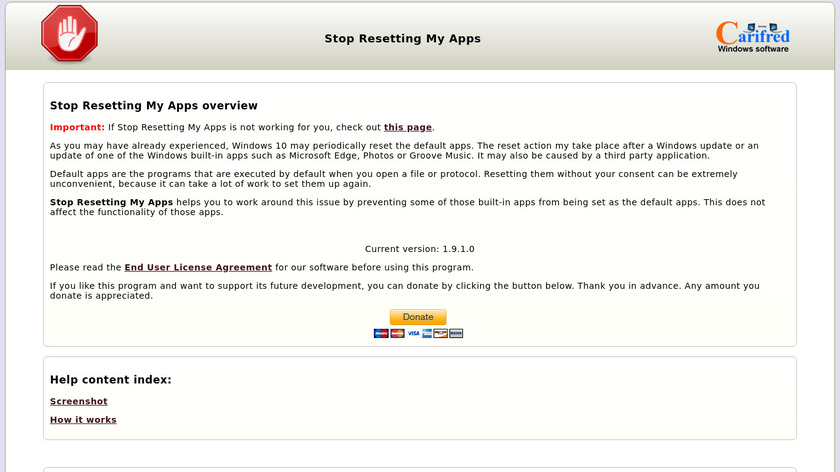
Task: Click the 'Stop Resetting My Apps overview' heading
Action: click(154, 106)
